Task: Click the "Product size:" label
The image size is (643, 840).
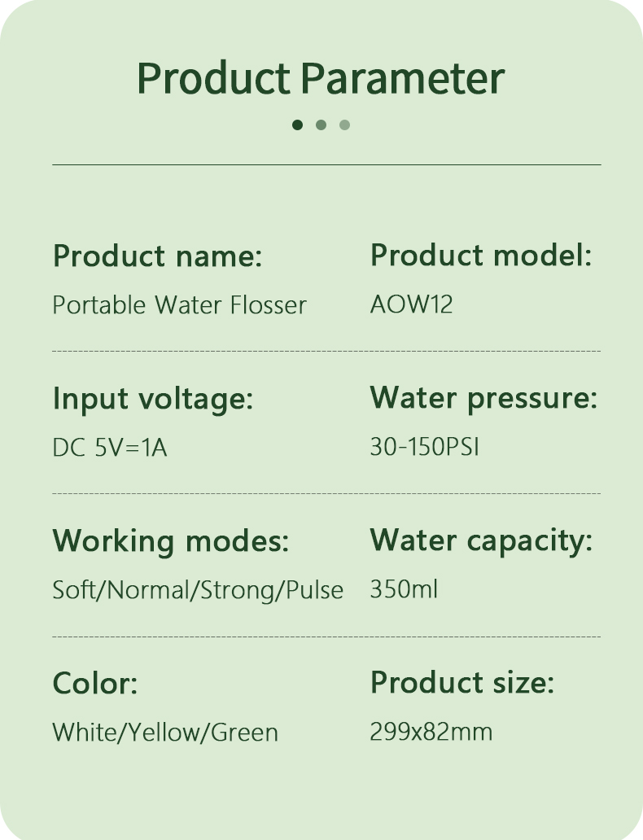Action: tap(461, 682)
